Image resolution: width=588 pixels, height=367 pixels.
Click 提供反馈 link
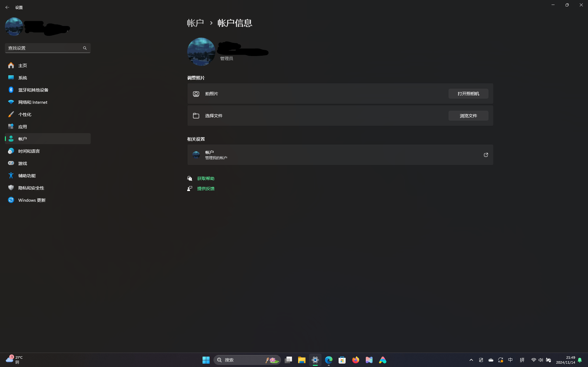click(206, 189)
